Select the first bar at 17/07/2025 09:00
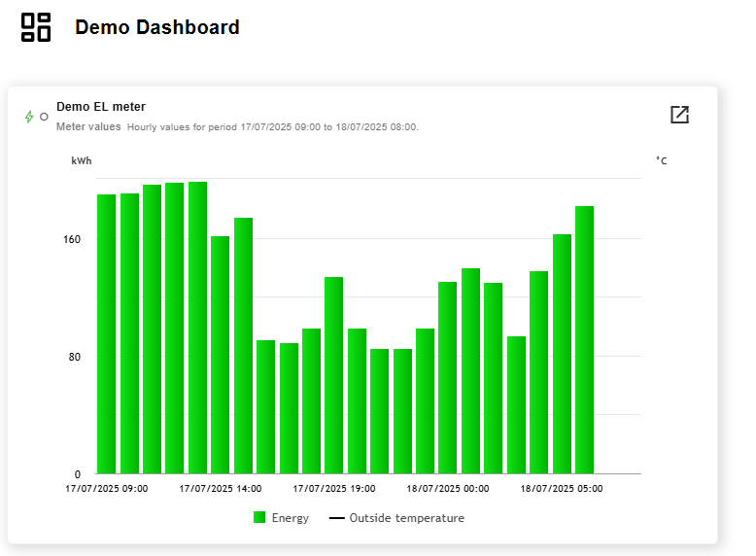The width and height of the screenshot is (756, 556). (107, 333)
